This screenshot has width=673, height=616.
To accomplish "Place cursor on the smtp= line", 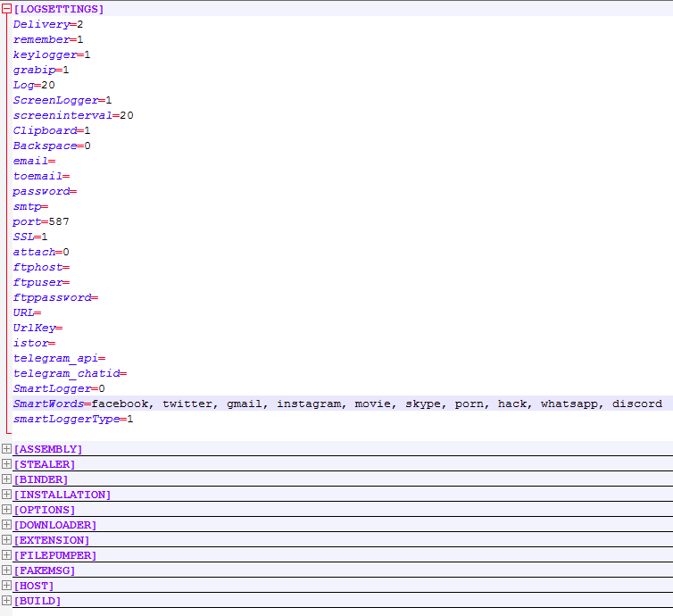I will click(30, 206).
